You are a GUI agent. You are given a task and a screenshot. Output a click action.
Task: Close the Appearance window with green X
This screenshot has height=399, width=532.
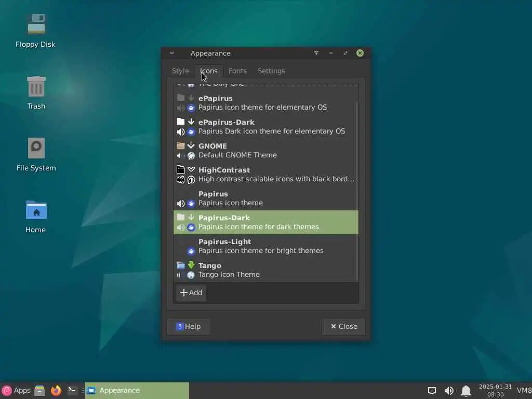coord(360,53)
